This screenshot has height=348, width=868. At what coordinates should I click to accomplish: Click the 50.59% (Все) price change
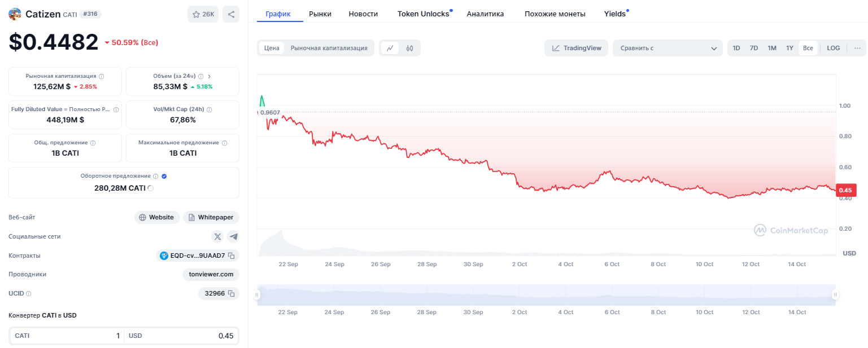coord(132,43)
